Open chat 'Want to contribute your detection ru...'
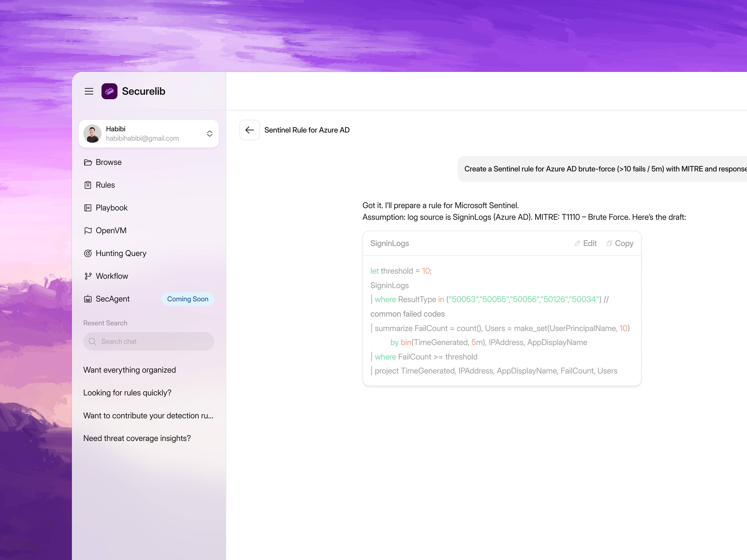 coord(148,416)
